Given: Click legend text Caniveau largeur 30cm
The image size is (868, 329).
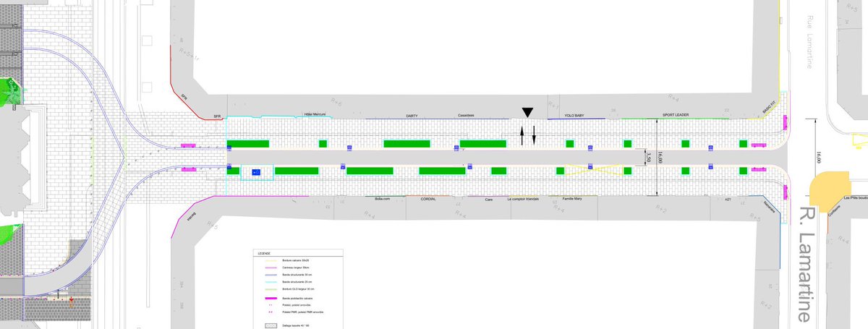Looking at the screenshot, I should click(x=296, y=268).
